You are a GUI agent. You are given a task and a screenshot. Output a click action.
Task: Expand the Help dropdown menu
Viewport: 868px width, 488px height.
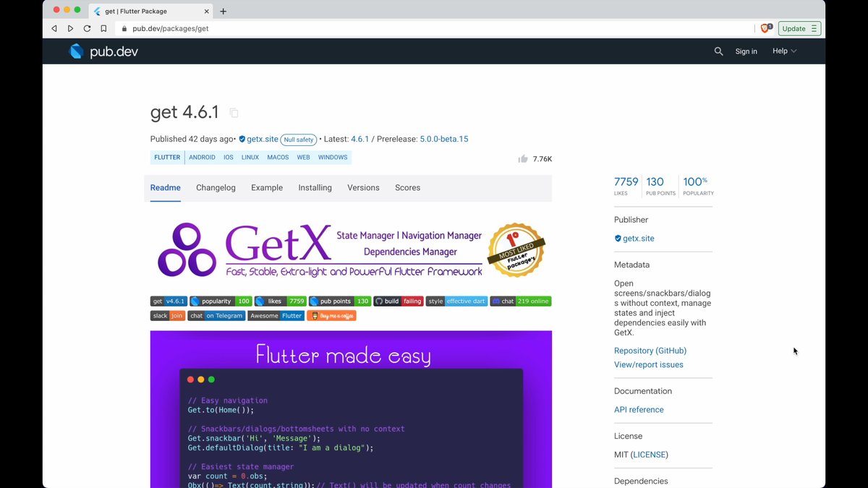tap(784, 51)
